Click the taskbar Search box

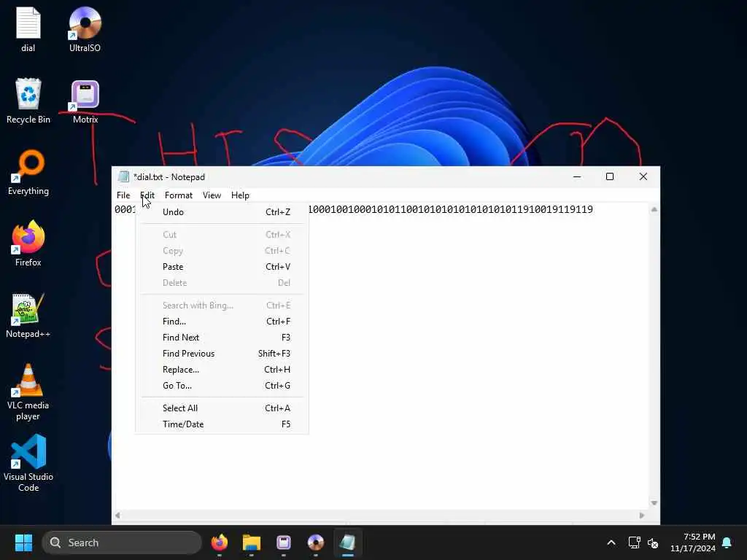(122, 542)
